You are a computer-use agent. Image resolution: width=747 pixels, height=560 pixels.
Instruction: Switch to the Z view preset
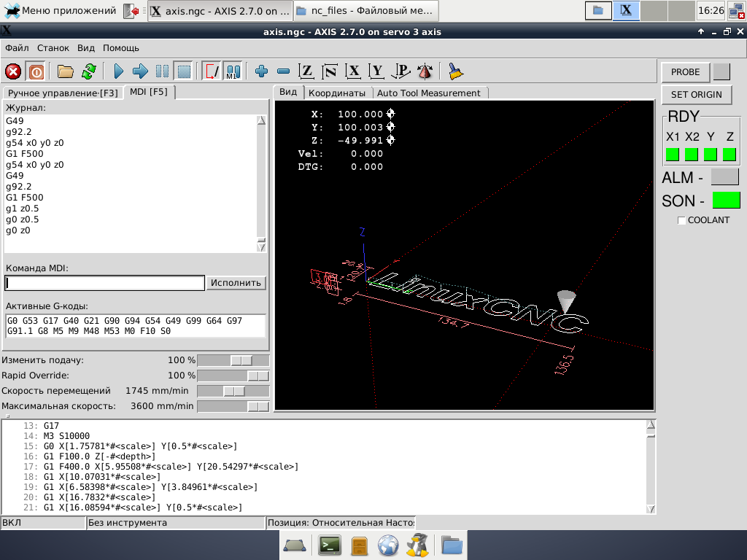[x=307, y=71]
